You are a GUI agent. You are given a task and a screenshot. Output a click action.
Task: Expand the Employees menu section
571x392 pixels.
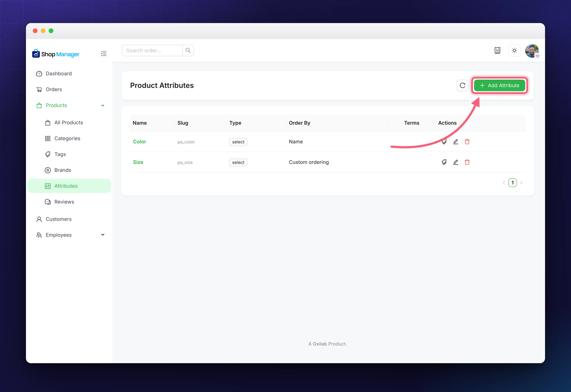pos(69,235)
